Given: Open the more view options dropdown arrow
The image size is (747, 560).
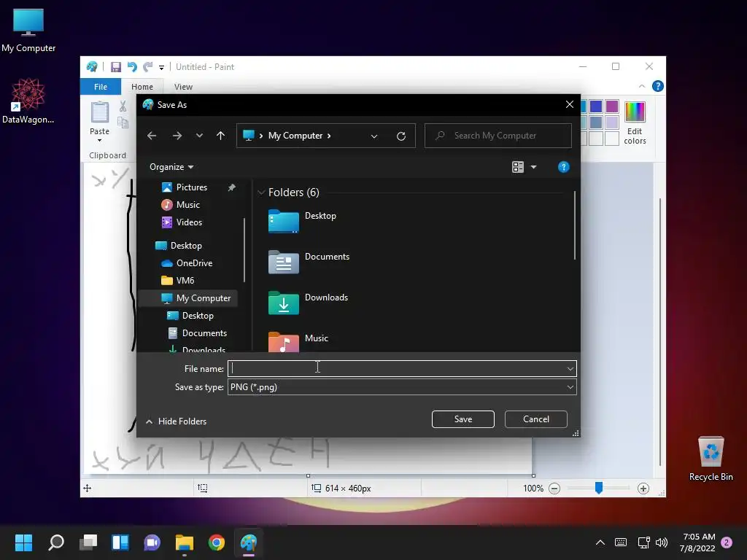Looking at the screenshot, I should [x=533, y=167].
